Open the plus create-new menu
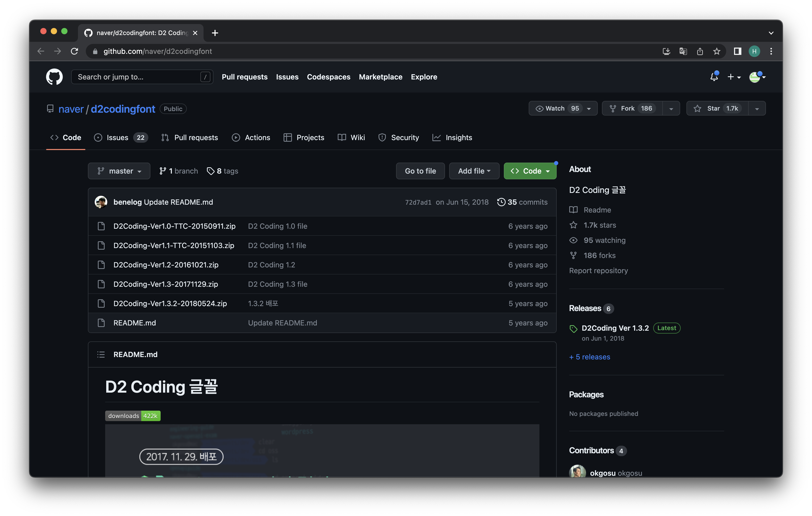 point(734,77)
